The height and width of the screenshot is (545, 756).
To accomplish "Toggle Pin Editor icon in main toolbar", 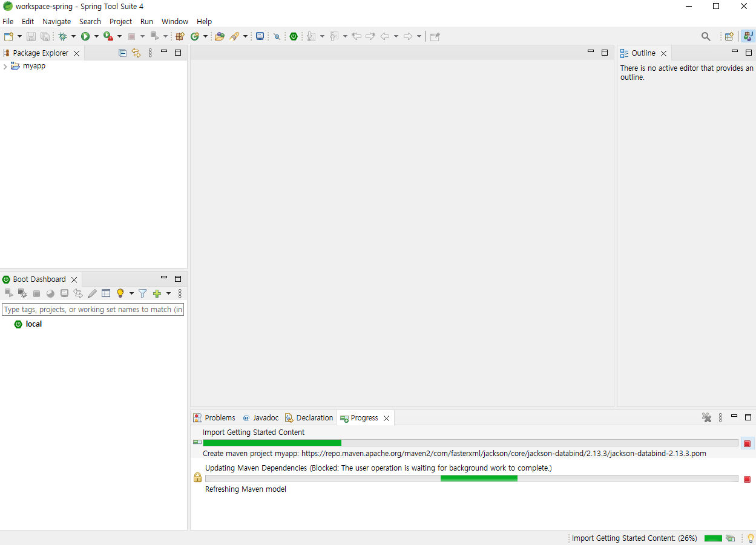I will point(435,36).
